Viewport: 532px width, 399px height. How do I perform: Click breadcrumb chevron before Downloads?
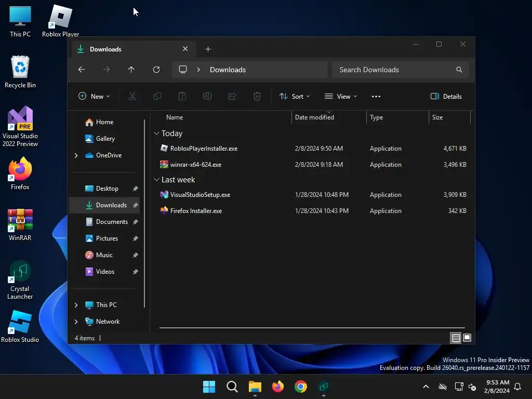[x=198, y=70]
